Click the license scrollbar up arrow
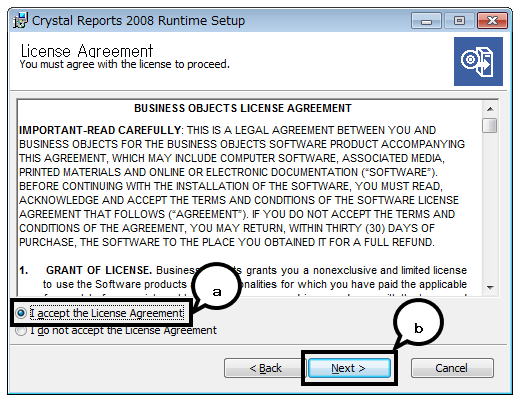Viewport: 520px width, 401px height. point(490,109)
